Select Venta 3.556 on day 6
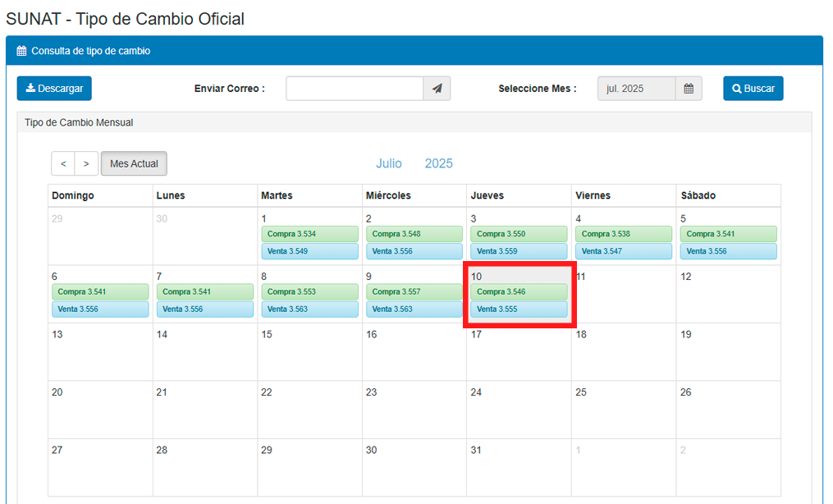Viewport: 833px width, 504px height. (x=100, y=309)
